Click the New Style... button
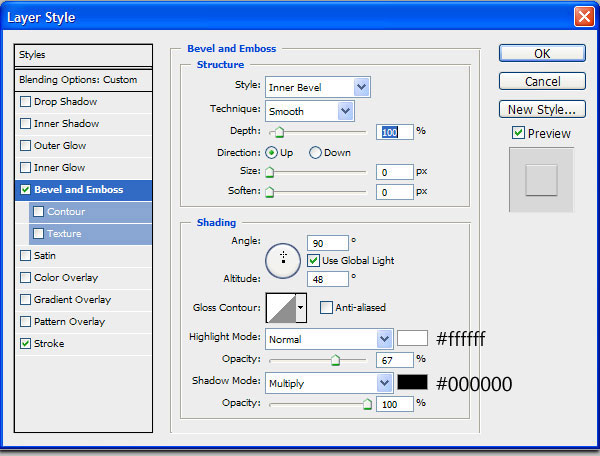This screenshot has height=456, width=600. tap(542, 109)
